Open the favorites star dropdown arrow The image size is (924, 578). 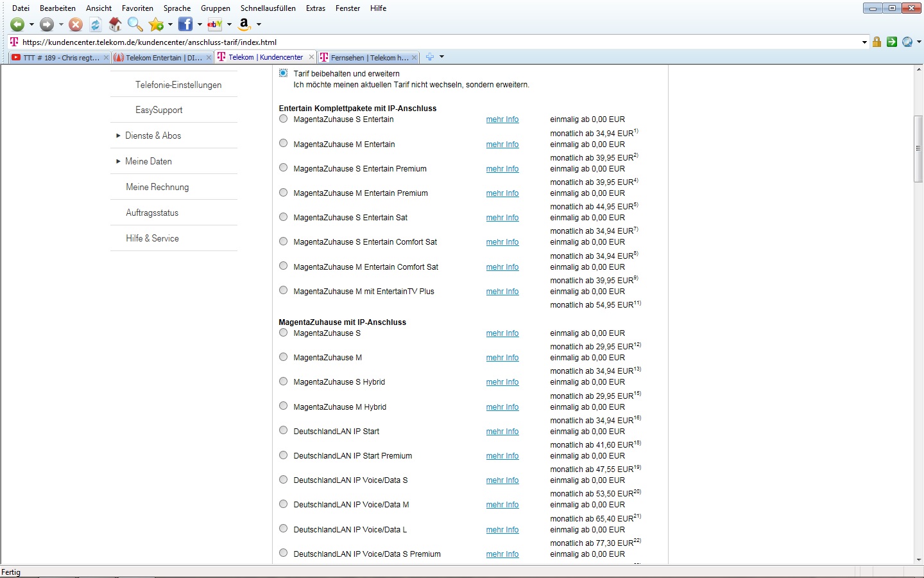(170, 24)
